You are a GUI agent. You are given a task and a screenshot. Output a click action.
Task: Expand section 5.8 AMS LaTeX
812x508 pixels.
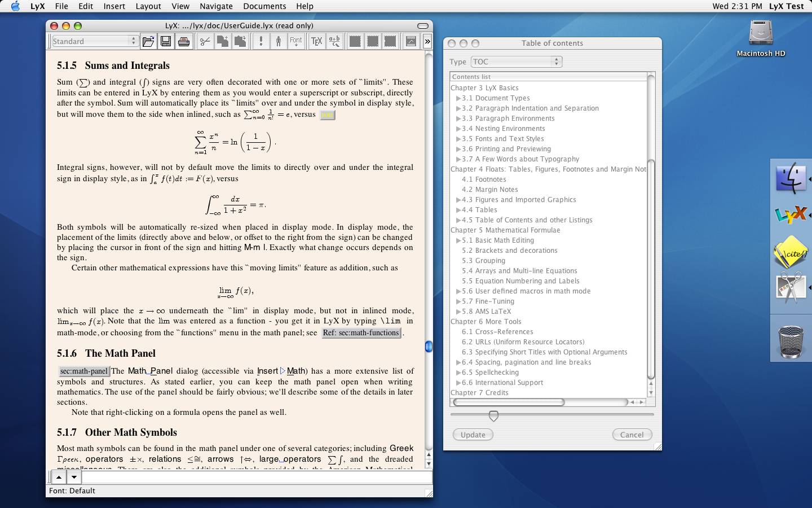pos(458,312)
